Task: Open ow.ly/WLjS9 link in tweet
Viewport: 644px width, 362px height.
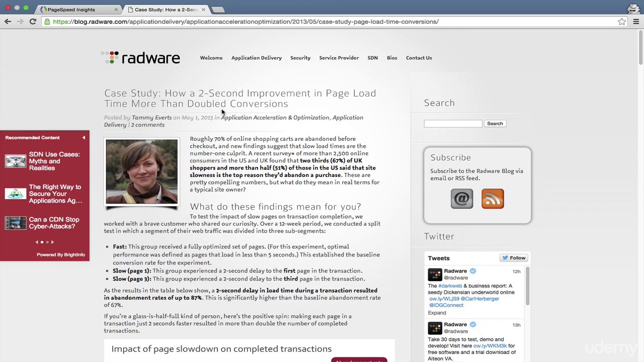Action: [x=444, y=299]
